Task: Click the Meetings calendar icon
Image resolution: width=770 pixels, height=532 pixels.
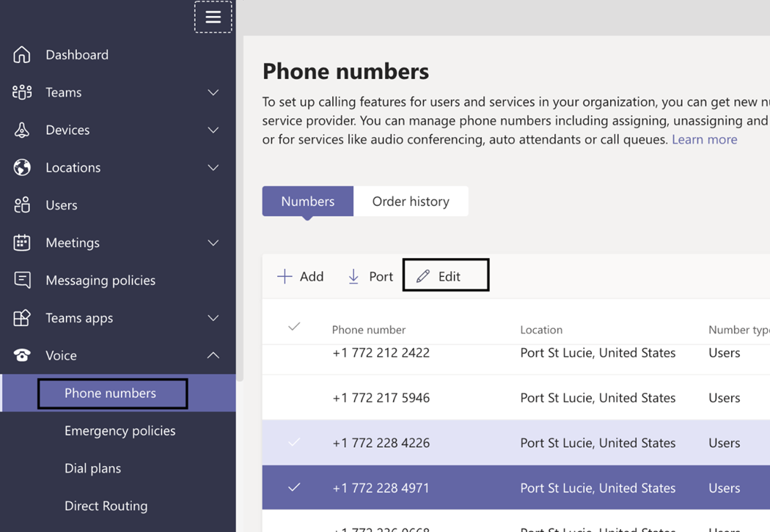Action: (x=22, y=243)
